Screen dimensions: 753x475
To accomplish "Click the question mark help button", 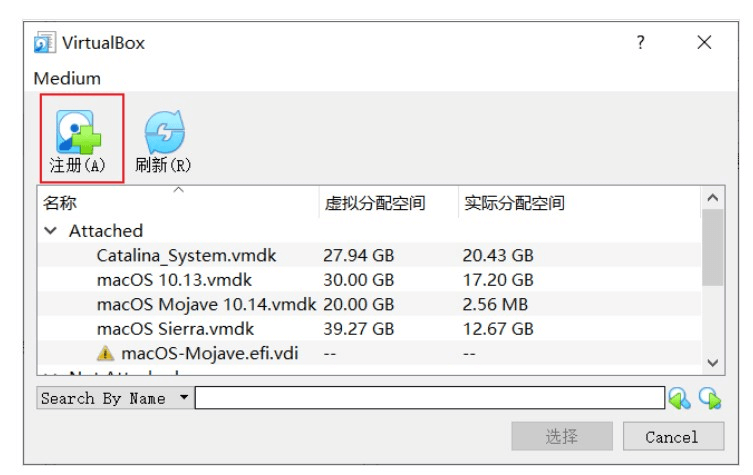I will [x=640, y=42].
